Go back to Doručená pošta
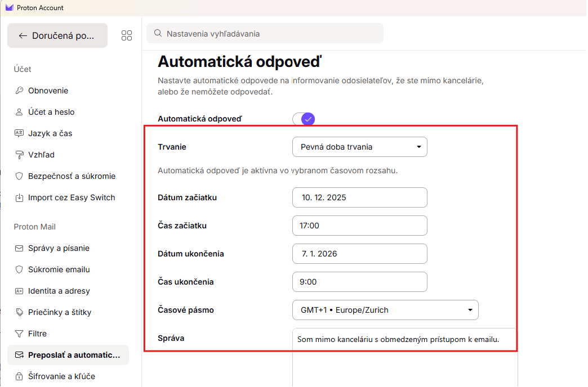 pos(57,35)
